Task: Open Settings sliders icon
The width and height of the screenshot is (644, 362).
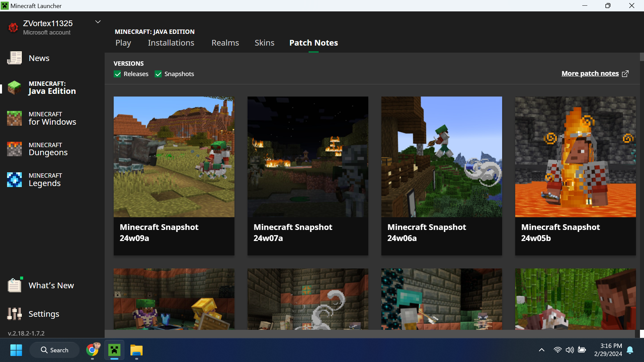Action: point(14,314)
